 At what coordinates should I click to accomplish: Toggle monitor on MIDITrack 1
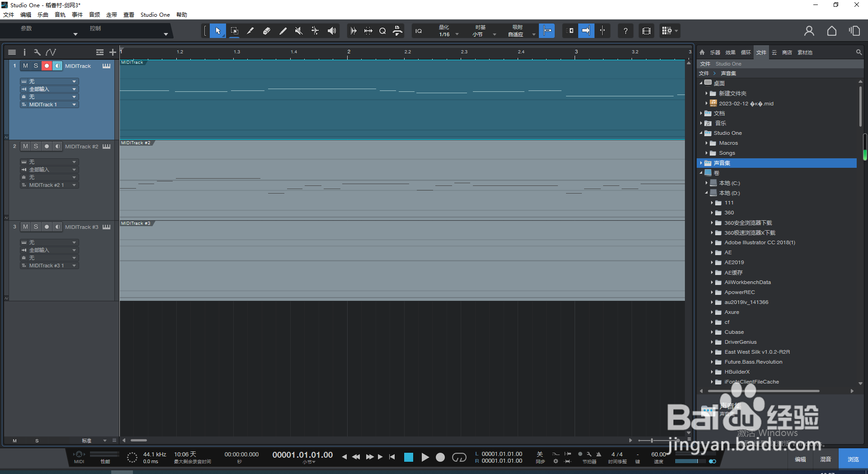[x=57, y=66]
